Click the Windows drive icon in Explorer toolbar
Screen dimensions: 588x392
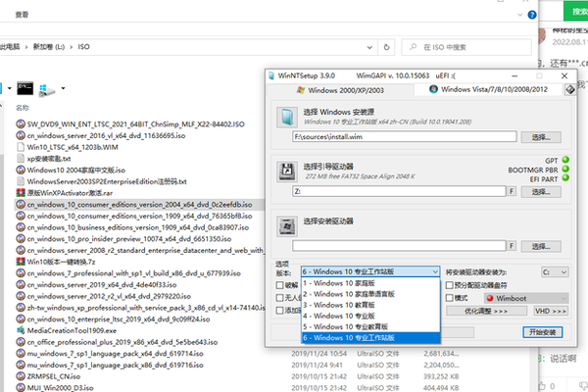pyautogui.click(x=47, y=90)
